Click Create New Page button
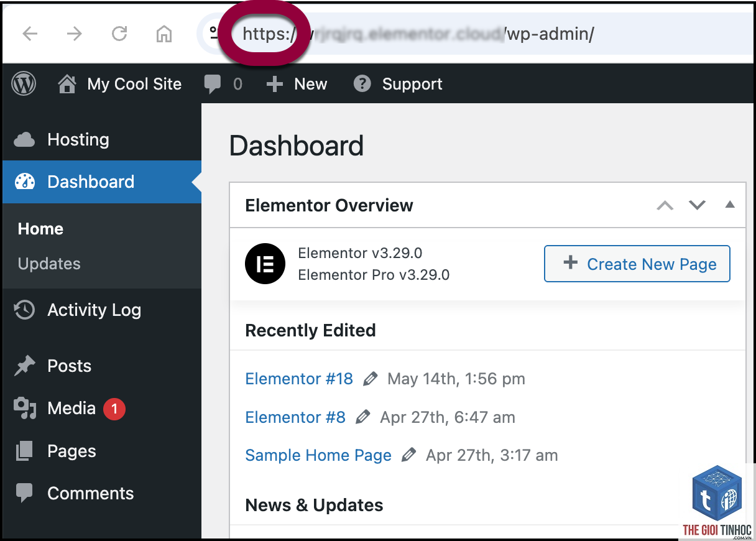Image resolution: width=756 pixels, height=541 pixels. coord(637,264)
